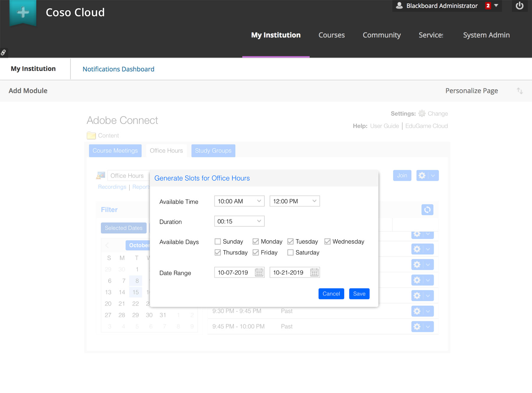Image resolution: width=532 pixels, height=393 pixels.
Task: Select October 15 in the calendar
Action: (x=136, y=292)
